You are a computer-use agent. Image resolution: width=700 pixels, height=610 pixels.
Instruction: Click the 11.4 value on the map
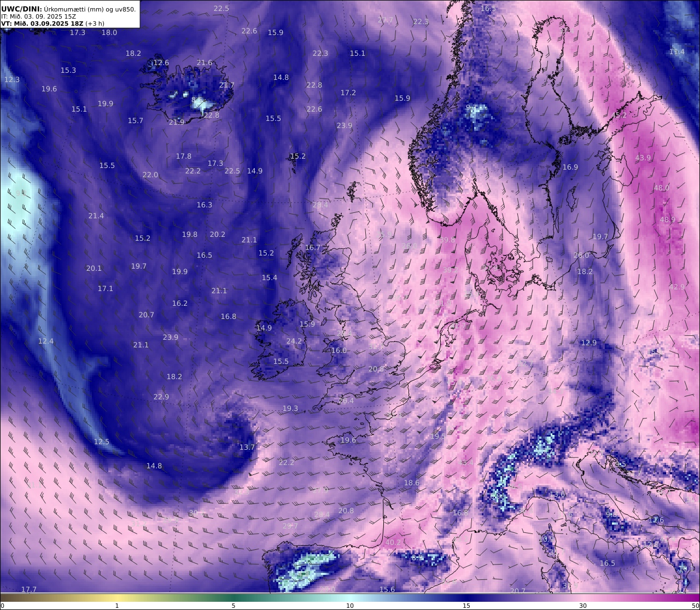click(x=676, y=51)
